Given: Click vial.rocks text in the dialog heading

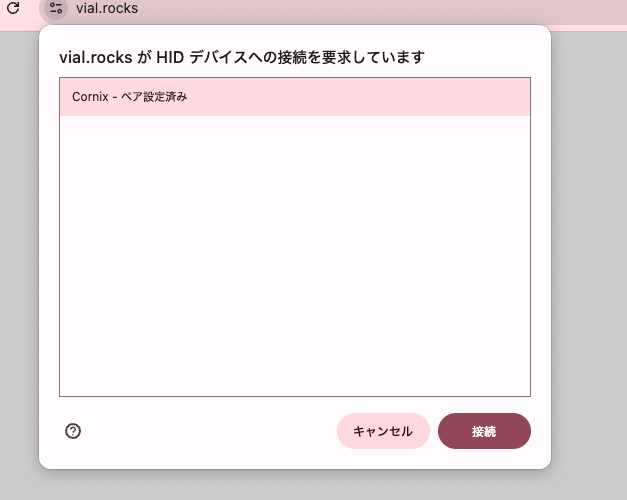Looking at the screenshot, I should (96, 57).
